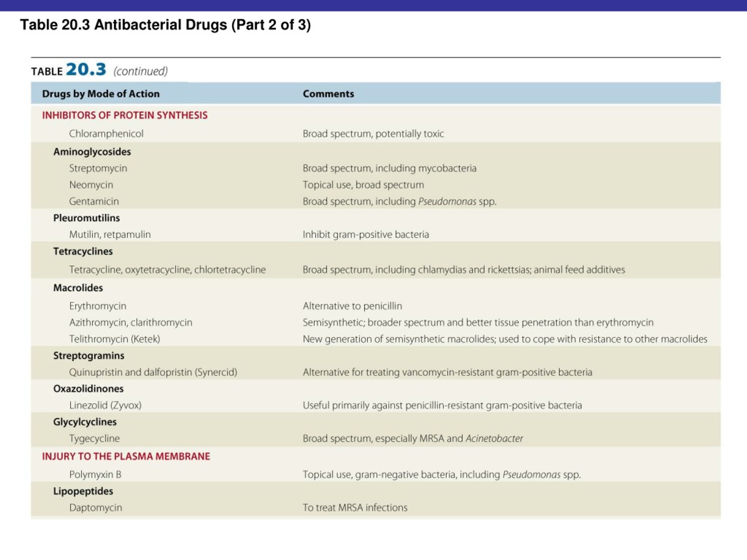The height and width of the screenshot is (560, 747).
Task: Select 'INHIBITORS OF PROTEIN SYNTHESIS' heading
Action: coord(125,115)
